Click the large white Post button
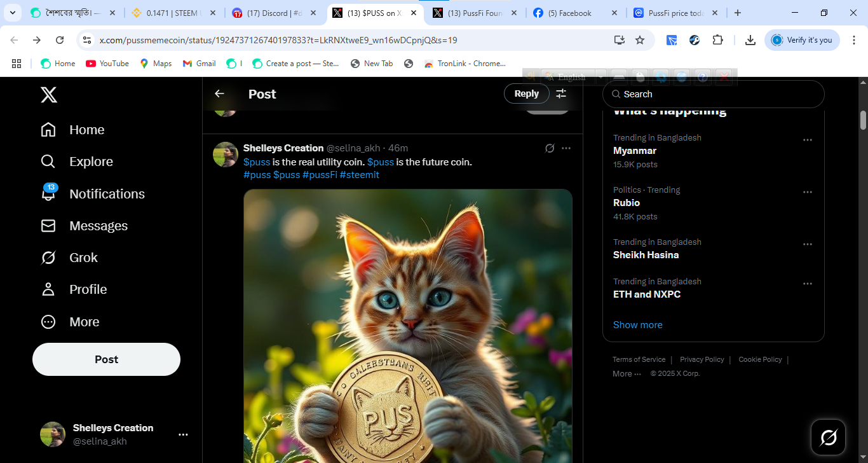This screenshot has height=463, width=868. (x=106, y=359)
